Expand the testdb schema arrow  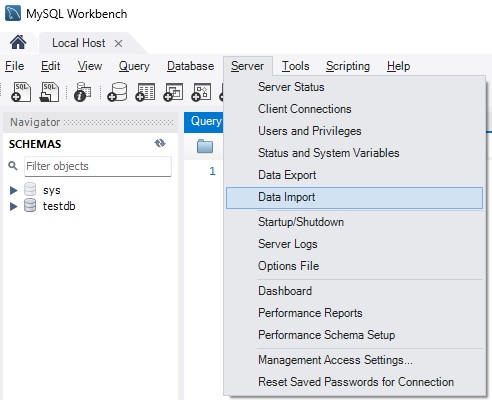coord(14,206)
